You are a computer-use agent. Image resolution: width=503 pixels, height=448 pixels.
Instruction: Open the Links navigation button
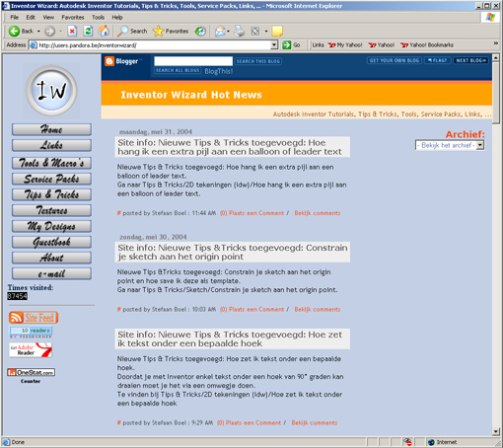click(51, 145)
